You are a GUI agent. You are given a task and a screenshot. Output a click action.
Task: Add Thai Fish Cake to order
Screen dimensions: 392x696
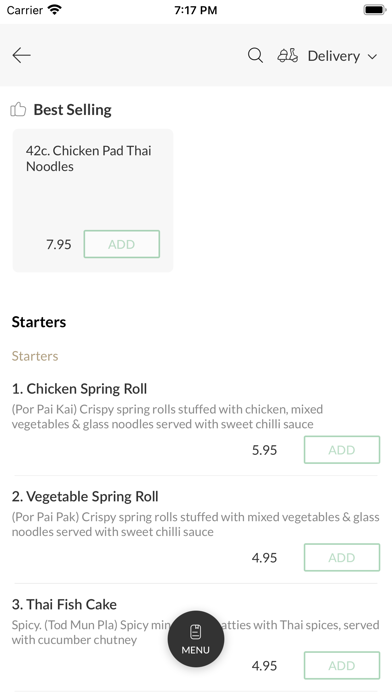pyautogui.click(x=342, y=665)
